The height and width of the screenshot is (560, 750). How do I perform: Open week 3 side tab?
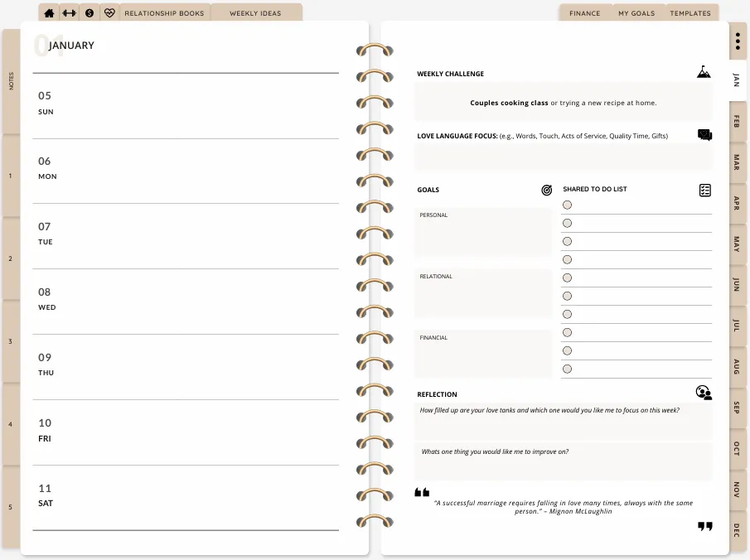click(11, 341)
